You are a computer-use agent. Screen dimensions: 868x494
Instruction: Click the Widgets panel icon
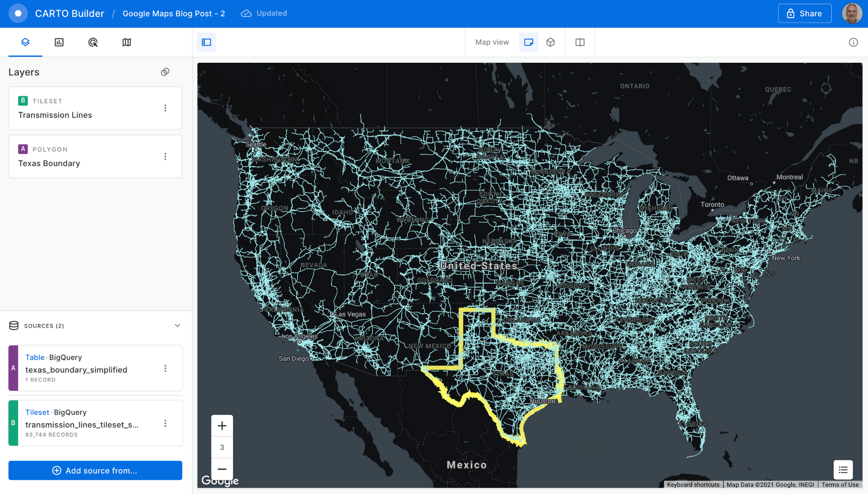[59, 42]
